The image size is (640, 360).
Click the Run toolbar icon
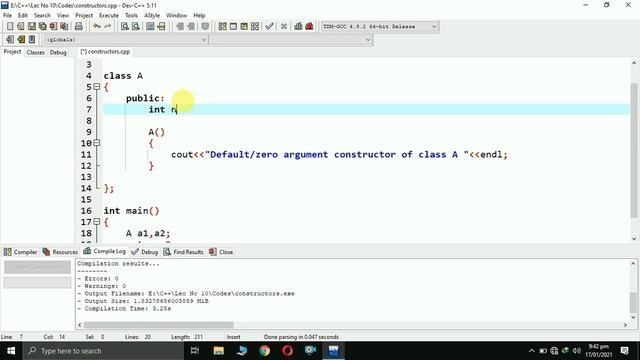click(233, 27)
